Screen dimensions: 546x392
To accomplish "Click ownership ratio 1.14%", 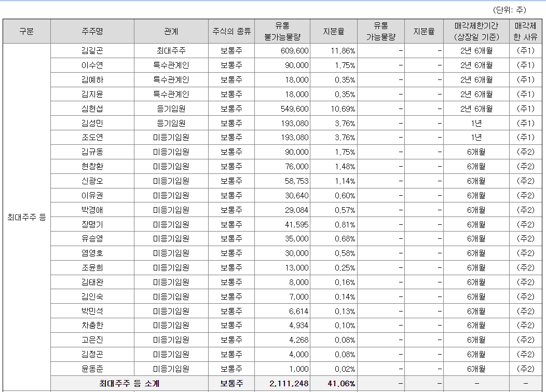I will [345, 181].
